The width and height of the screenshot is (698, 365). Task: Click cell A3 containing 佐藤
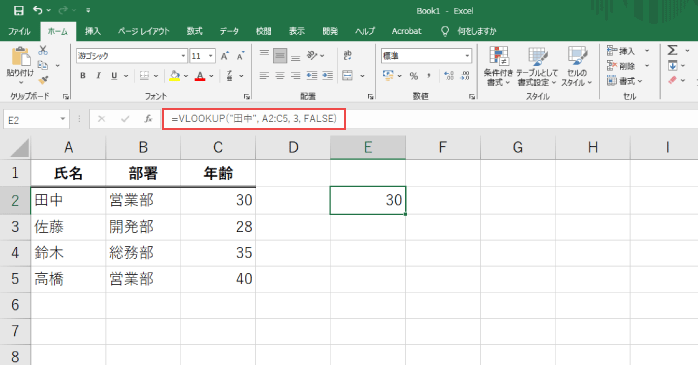click(x=68, y=227)
